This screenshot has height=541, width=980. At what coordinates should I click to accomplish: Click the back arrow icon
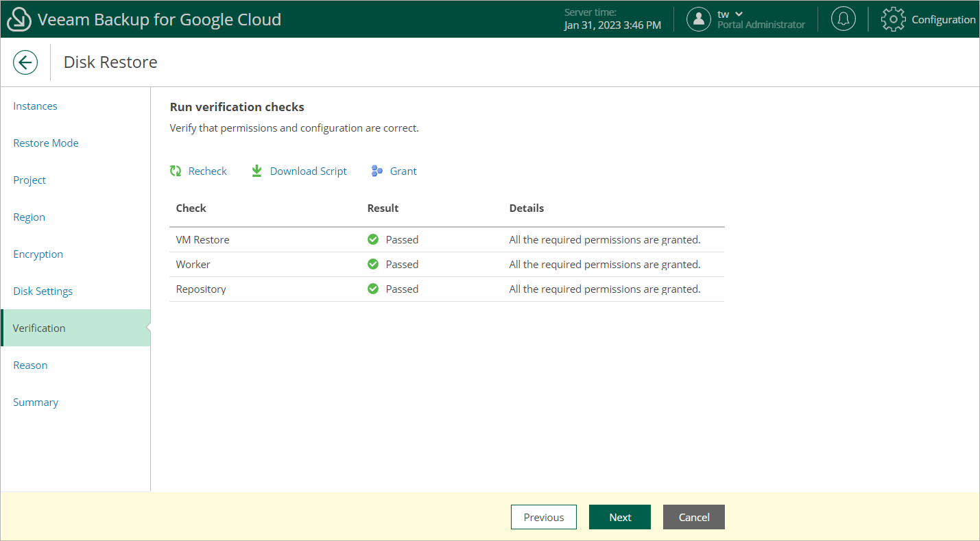coord(25,62)
